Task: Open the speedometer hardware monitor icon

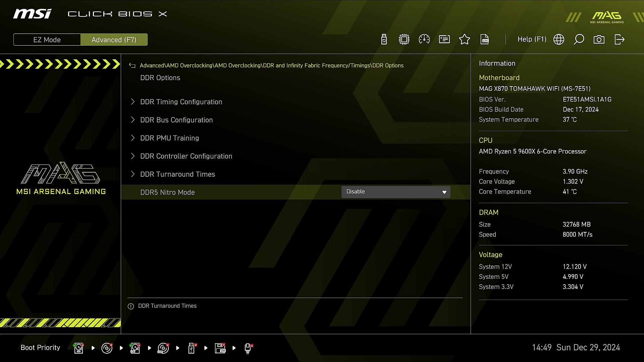Action: tap(424, 40)
